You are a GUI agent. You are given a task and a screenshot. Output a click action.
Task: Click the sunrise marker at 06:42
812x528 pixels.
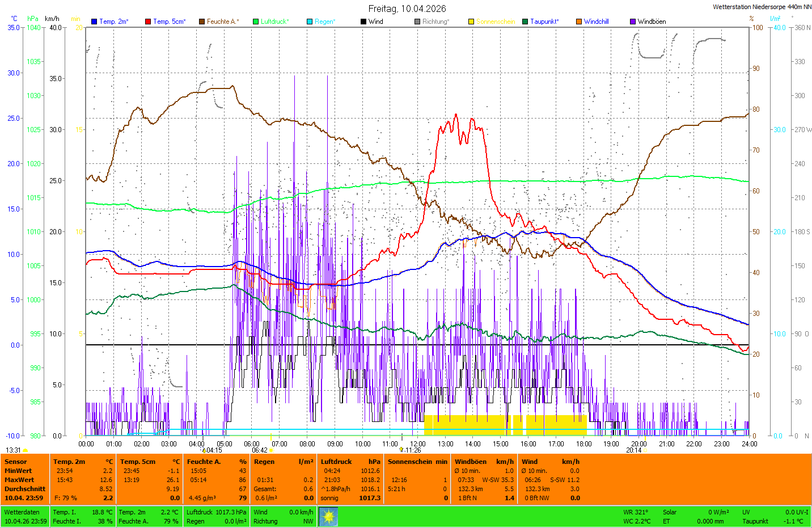point(271,450)
